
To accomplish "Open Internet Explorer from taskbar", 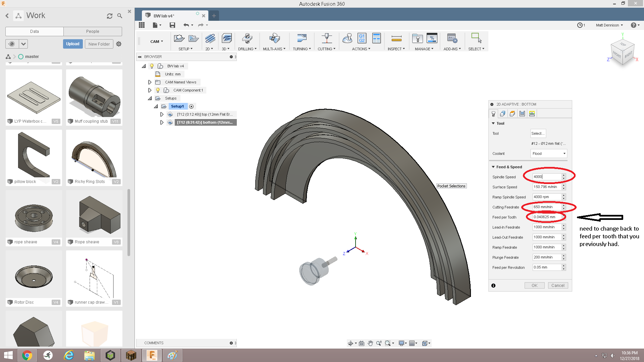I will (x=69, y=355).
